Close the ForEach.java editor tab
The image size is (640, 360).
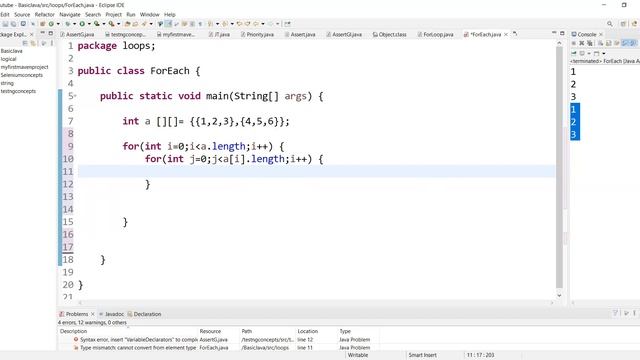pos(506,35)
